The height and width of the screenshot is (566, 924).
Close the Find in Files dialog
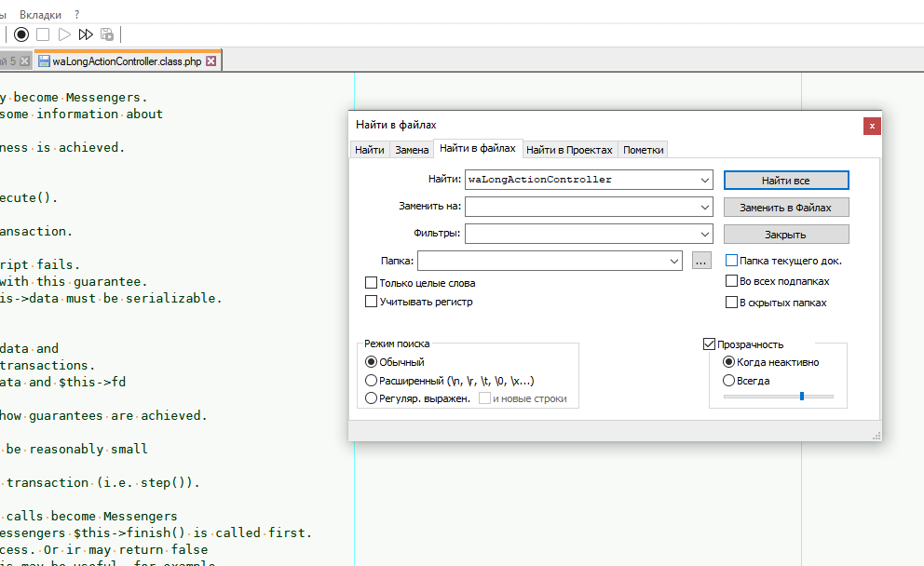[x=872, y=126]
